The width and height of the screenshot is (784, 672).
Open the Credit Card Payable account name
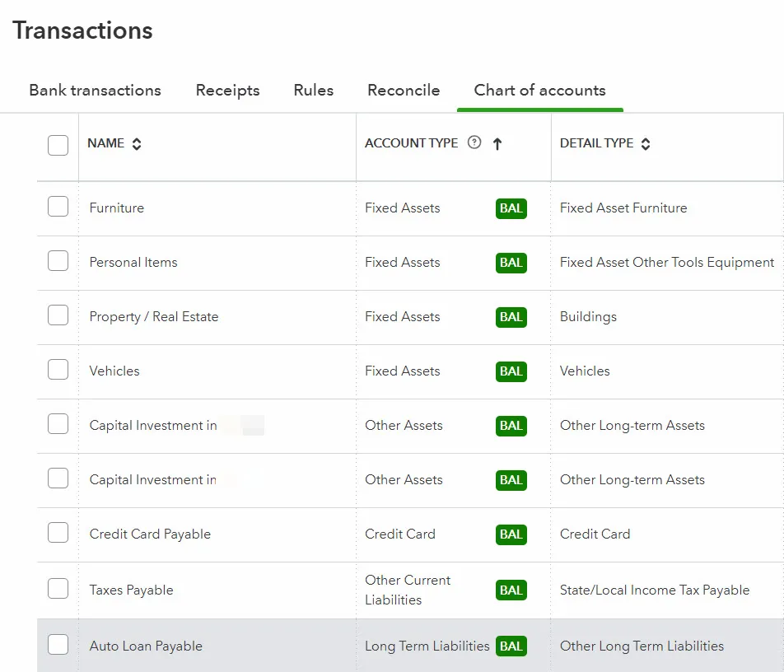coord(150,534)
